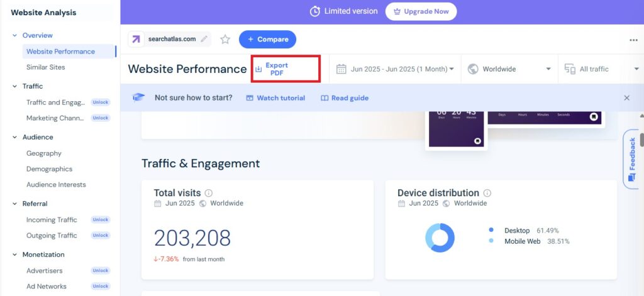Screen dimensions: 644x296
Task: Open Traffic and Engagement sidebar item
Action: (55, 102)
